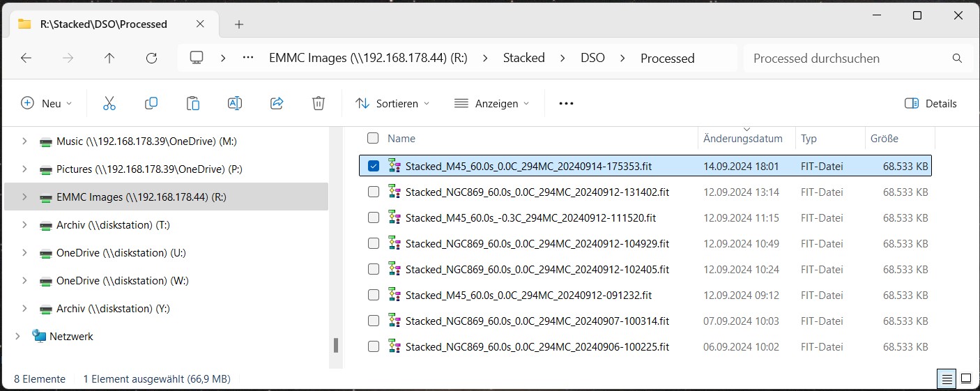Image resolution: width=980 pixels, height=391 pixels.
Task: Click the Cut scissors icon
Action: click(x=109, y=103)
